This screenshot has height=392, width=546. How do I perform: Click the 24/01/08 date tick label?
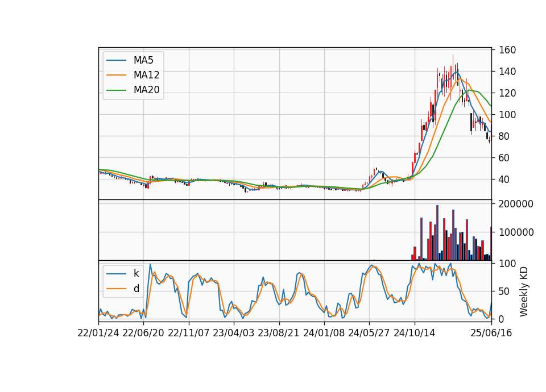[324, 333]
